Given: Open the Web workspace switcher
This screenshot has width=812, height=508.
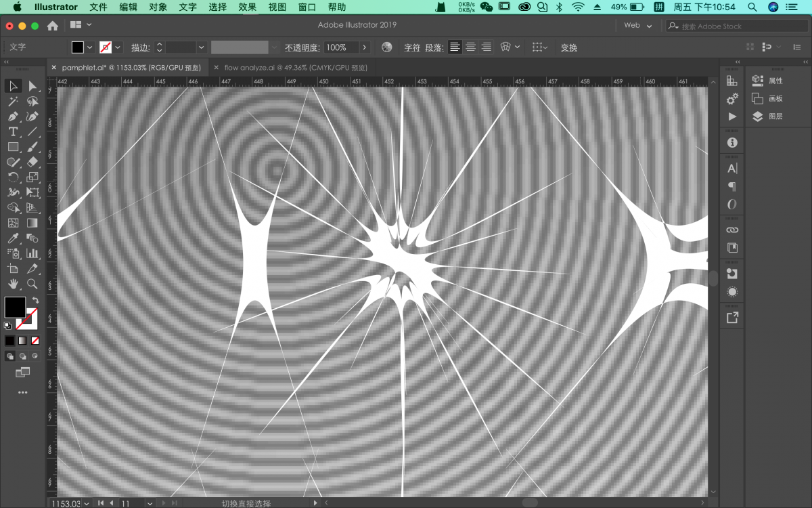Looking at the screenshot, I should click(x=638, y=26).
